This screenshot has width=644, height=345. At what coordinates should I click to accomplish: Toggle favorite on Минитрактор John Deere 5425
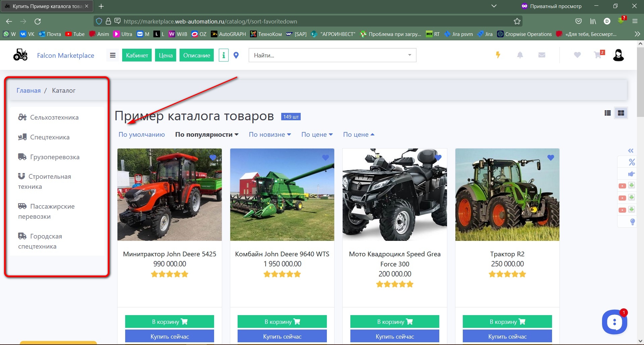(x=213, y=158)
